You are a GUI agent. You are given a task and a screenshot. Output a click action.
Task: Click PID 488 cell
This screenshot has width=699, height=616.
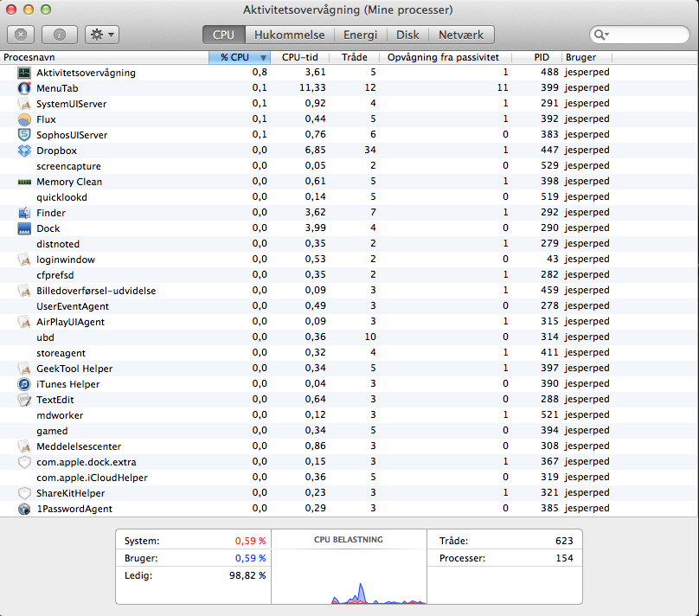[x=549, y=72]
